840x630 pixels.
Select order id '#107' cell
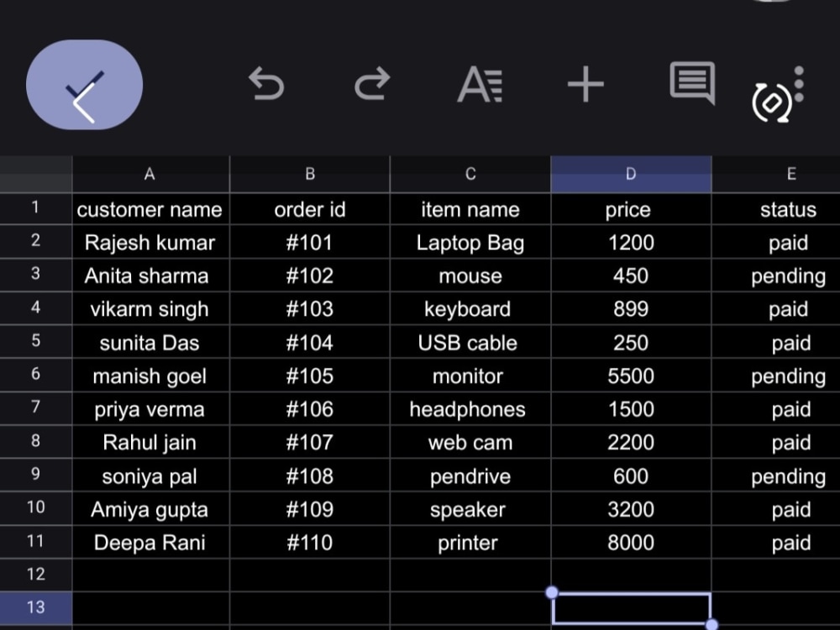coord(310,443)
